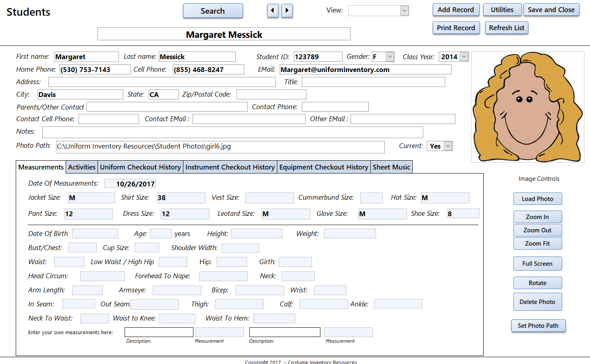Open the Class Year dropdown

[464, 56]
